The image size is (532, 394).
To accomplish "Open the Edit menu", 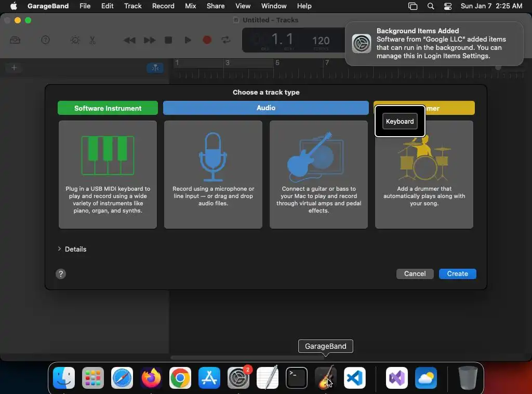I will (x=107, y=6).
